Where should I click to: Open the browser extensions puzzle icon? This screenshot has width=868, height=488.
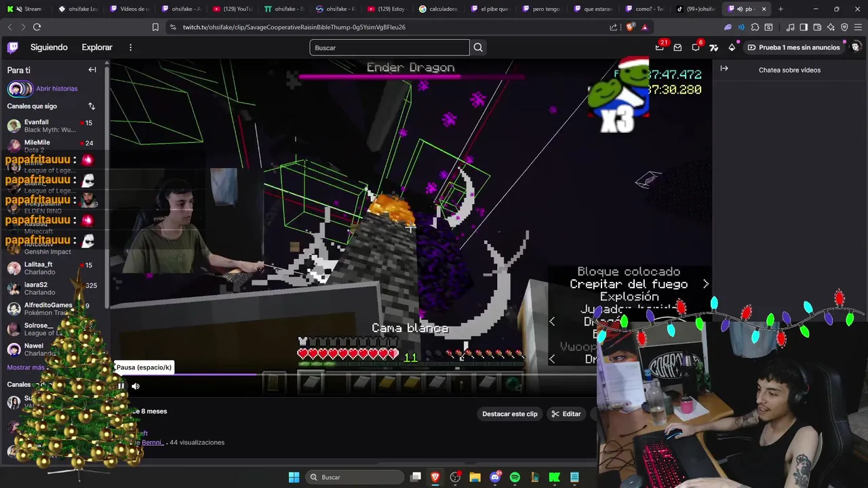click(755, 27)
